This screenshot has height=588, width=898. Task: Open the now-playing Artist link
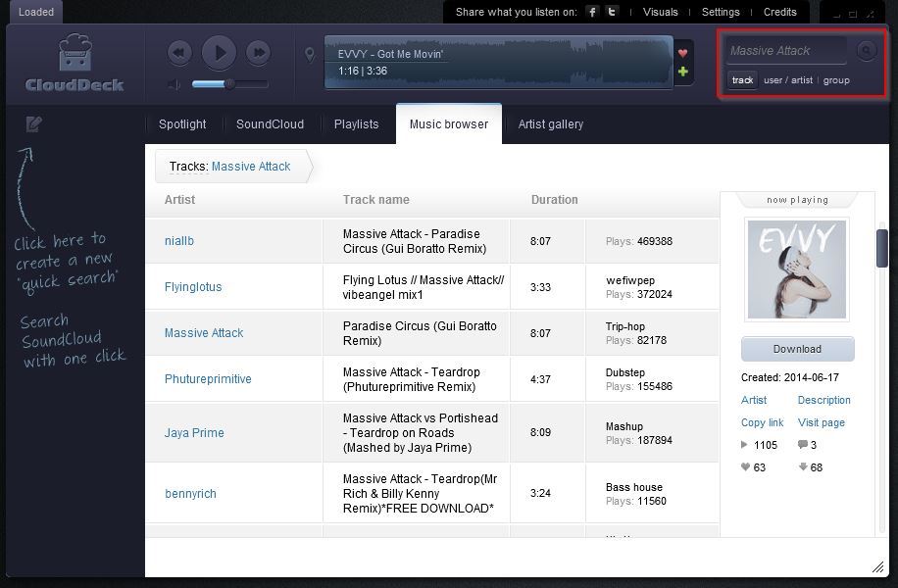tap(754, 400)
